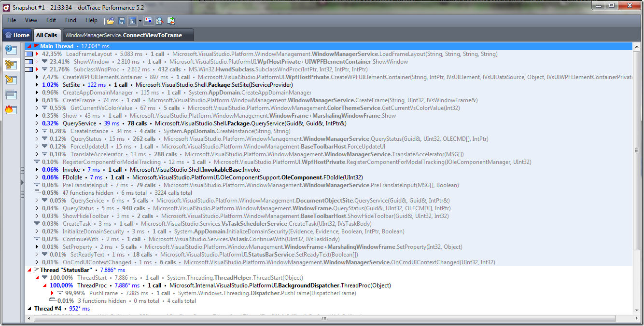644x326 pixels.
Task: Click the filter funnel icon on ShowWindow row
Action: point(44,62)
